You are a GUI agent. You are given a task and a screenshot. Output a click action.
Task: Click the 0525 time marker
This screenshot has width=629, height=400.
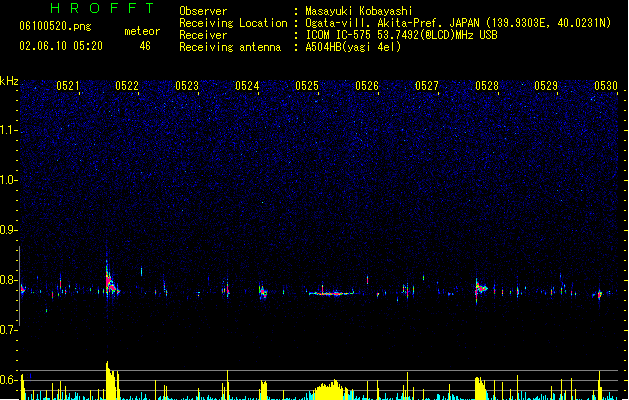(307, 86)
